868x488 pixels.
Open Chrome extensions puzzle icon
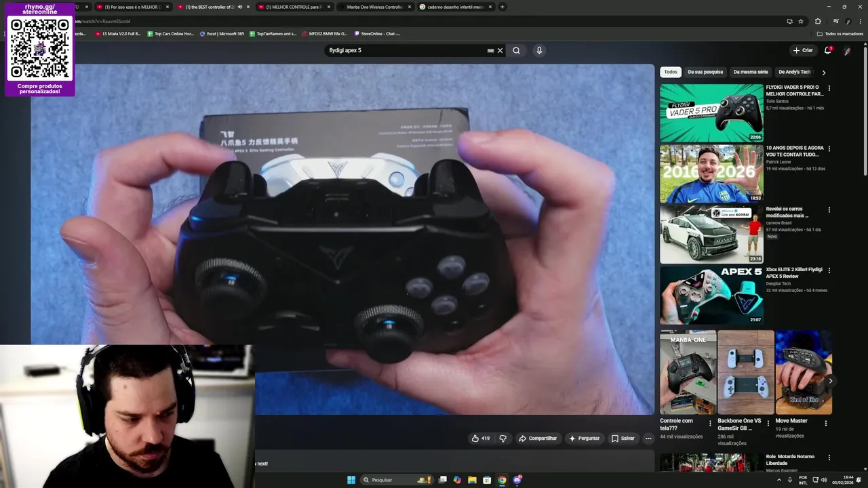(x=818, y=21)
